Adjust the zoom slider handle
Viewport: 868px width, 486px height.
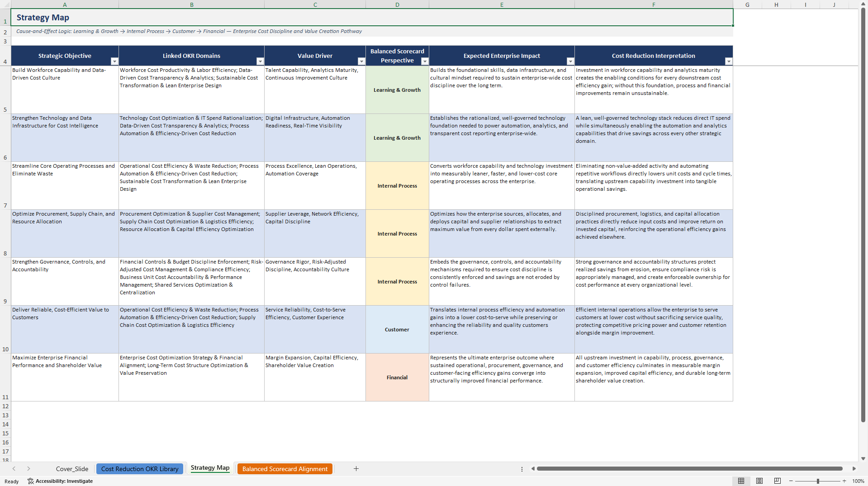pos(818,481)
